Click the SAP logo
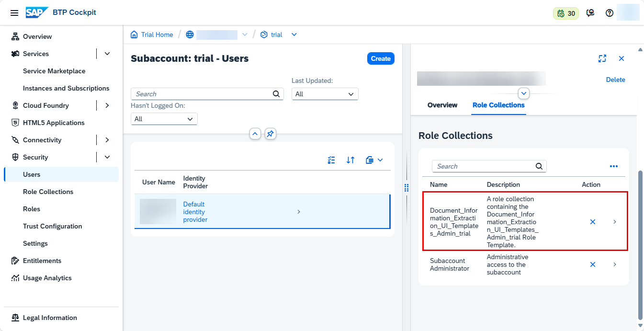This screenshot has width=644, height=331. pos(36,13)
